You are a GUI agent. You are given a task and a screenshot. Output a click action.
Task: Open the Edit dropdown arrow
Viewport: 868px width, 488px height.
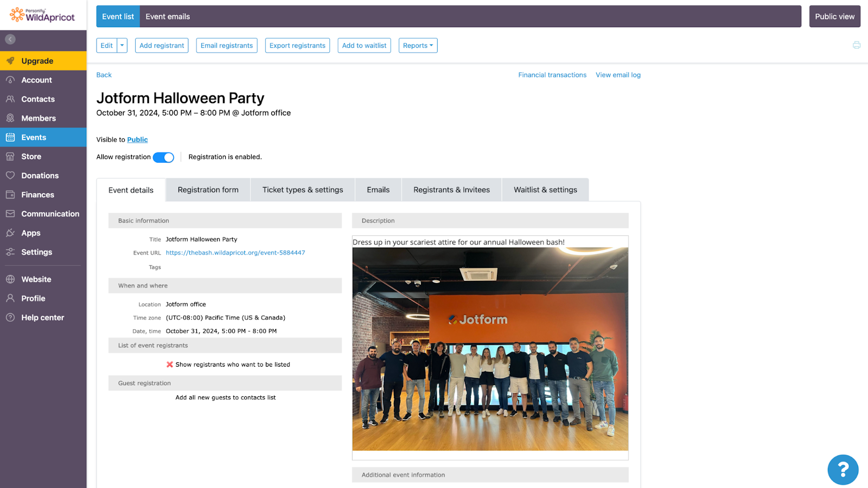[122, 46]
